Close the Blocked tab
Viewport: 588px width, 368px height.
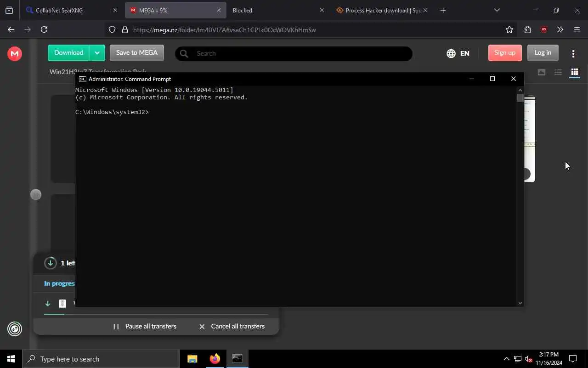point(322,10)
